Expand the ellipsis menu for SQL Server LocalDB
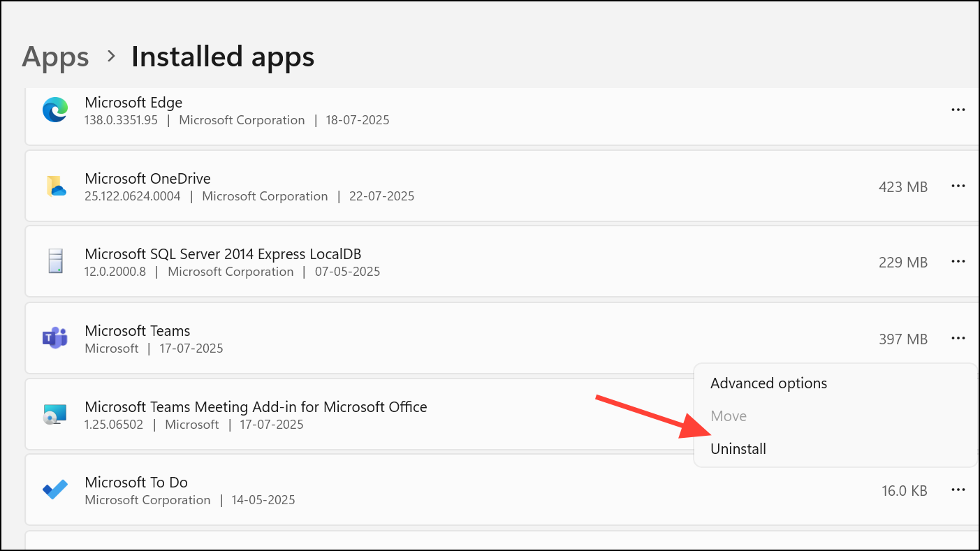The width and height of the screenshot is (980, 551). pyautogui.click(x=958, y=261)
